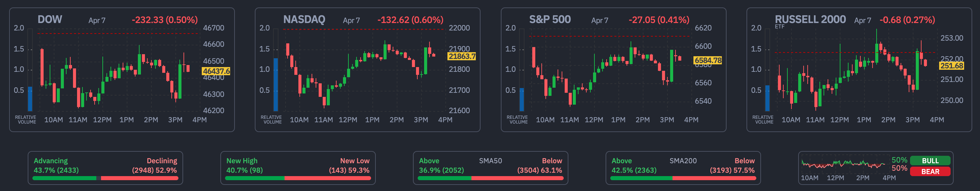The image size is (980, 191).
Task: Select the SMA50 label
Action: [490, 161]
